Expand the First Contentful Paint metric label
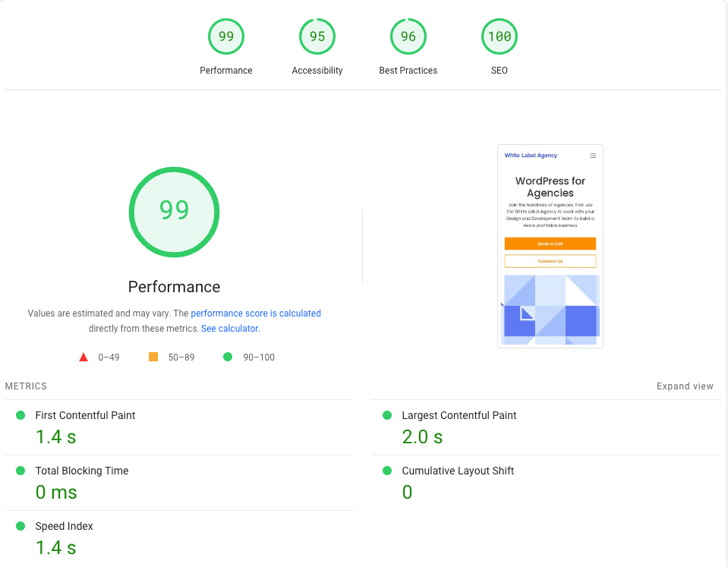 85,415
